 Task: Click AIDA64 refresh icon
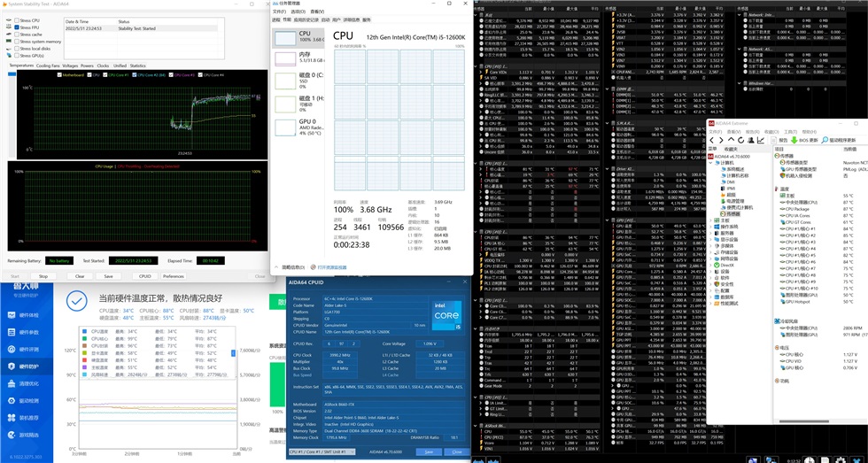pos(740,140)
